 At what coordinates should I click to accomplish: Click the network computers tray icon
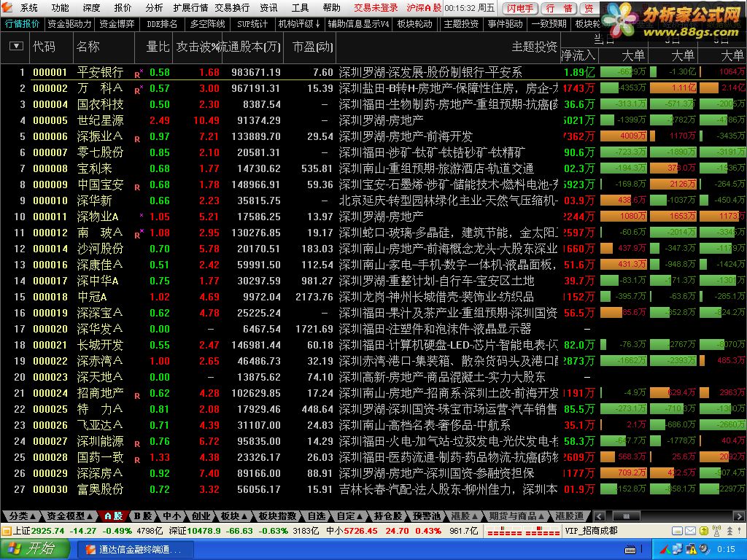tap(678, 549)
